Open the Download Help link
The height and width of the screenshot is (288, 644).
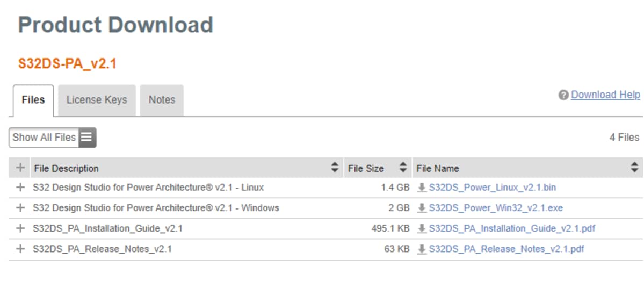pos(605,95)
